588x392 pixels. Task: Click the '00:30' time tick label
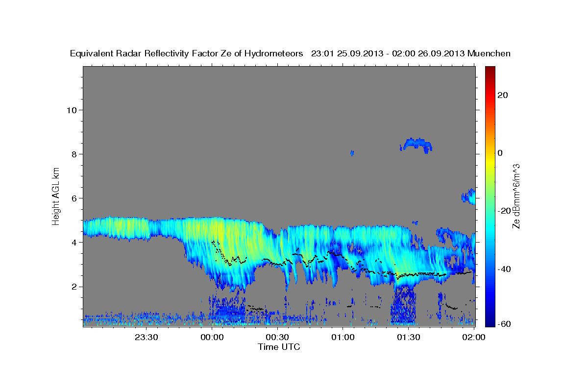pos(277,337)
